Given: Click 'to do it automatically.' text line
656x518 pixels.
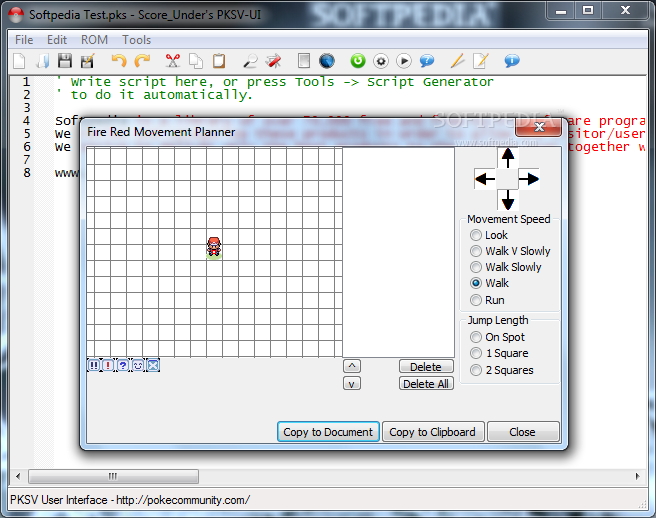Looking at the screenshot, I should click(x=161, y=95).
